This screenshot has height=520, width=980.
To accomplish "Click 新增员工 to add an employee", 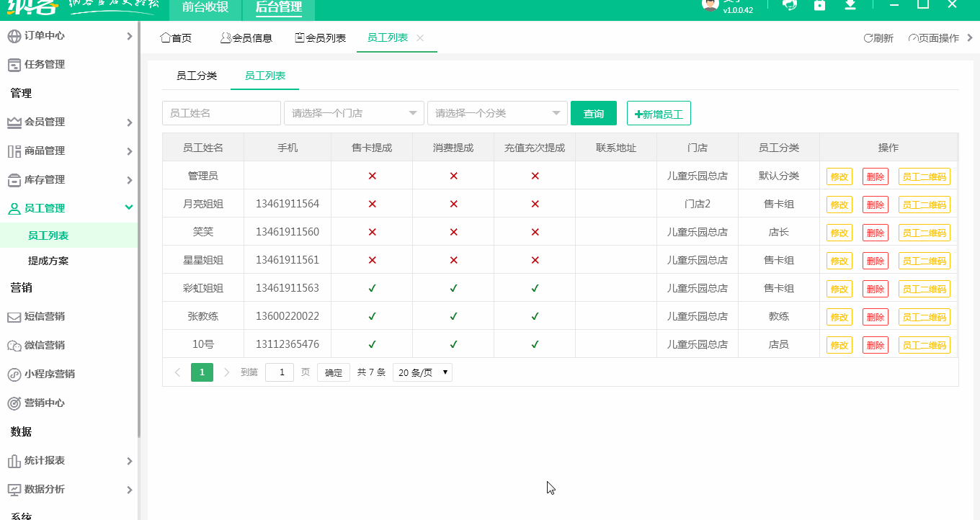I will point(659,113).
